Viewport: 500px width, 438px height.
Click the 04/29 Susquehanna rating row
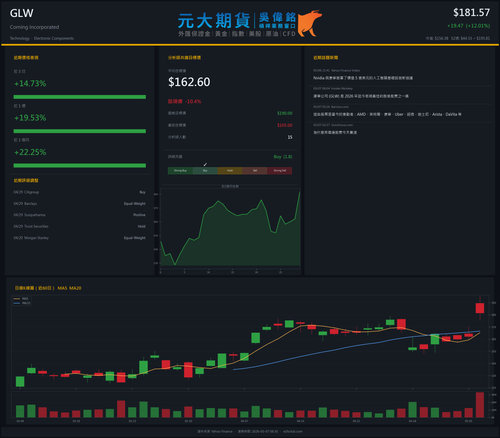click(80, 215)
